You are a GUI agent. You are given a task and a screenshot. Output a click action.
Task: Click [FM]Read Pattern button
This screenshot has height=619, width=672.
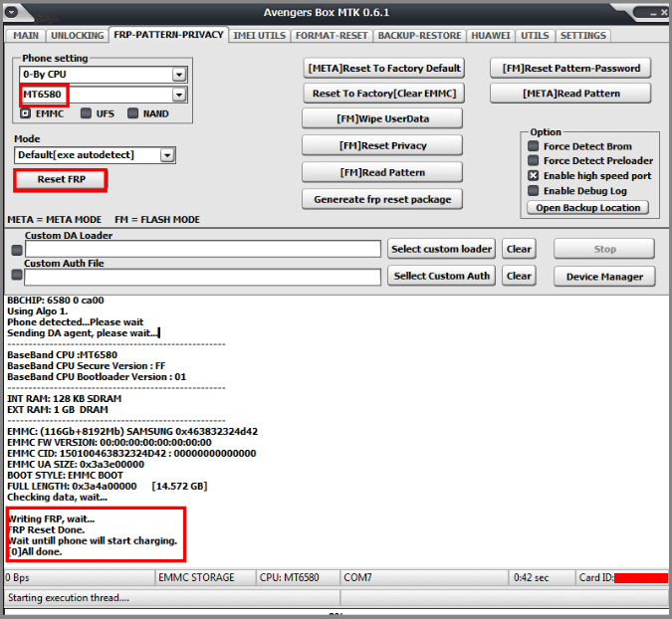(382, 172)
